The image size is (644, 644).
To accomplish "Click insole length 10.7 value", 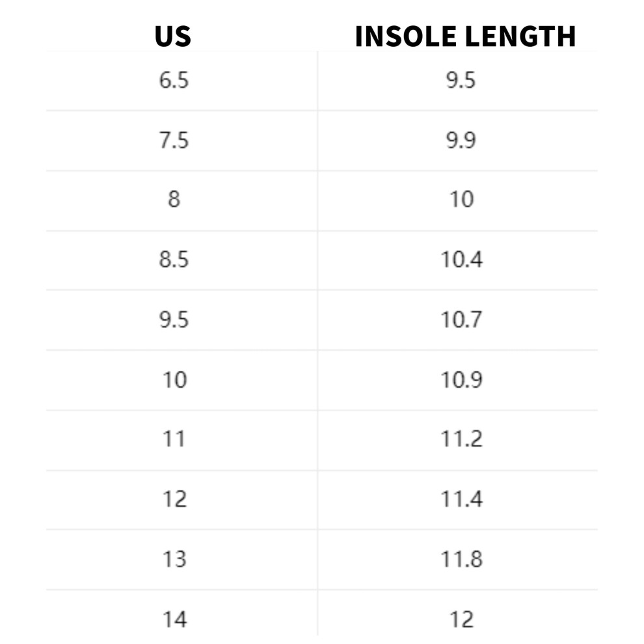I will click(461, 319).
